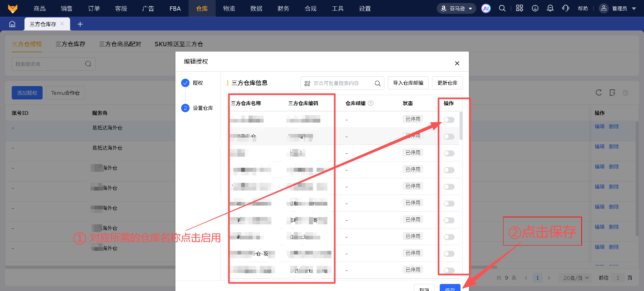Open the 物流 menu
The image size is (644, 291).
point(229,8)
